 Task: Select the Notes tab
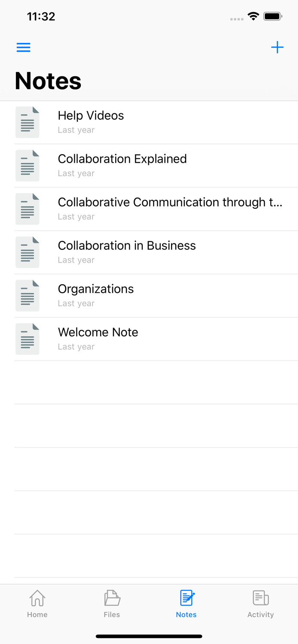tap(186, 604)
